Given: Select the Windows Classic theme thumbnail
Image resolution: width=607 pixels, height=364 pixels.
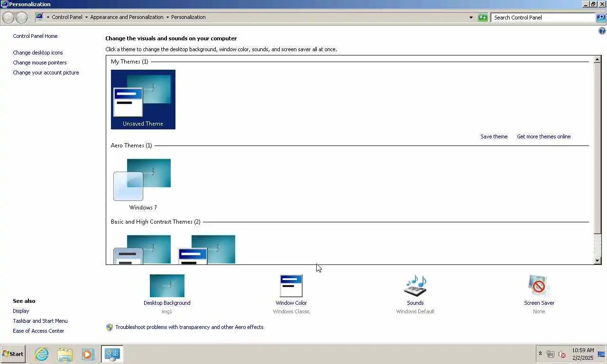Looking at the screenshot, I should tap(207, 250).
